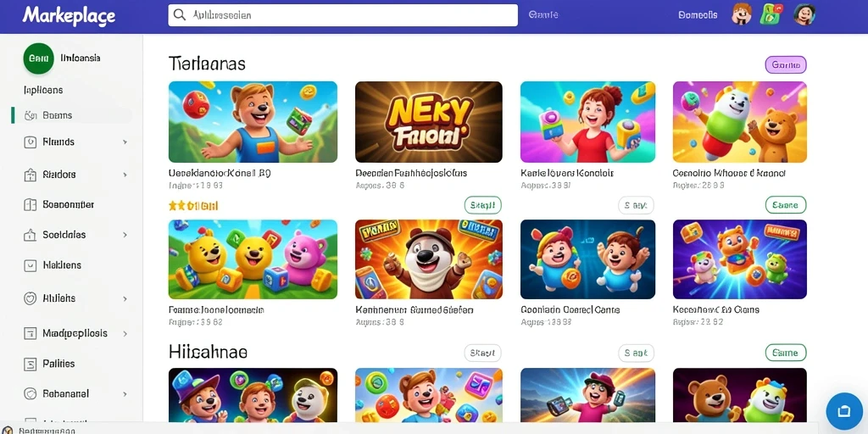868x434 pixels.
Task: Click the heart icon beside Hlulieins
Action: pos(30,298)
